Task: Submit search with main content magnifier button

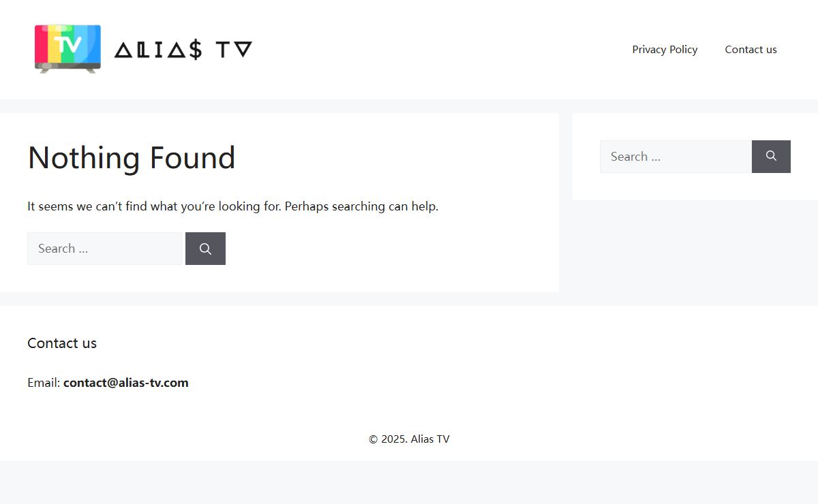Action: point(205,249)
